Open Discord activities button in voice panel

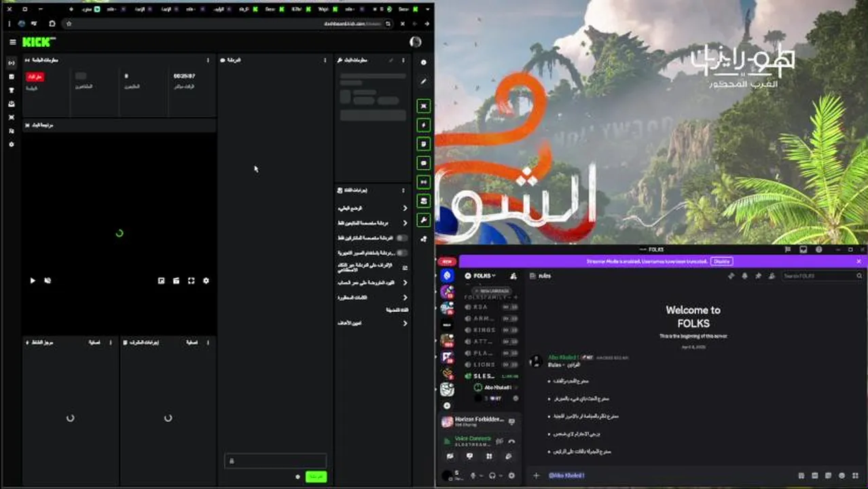[x=489, y=456]
